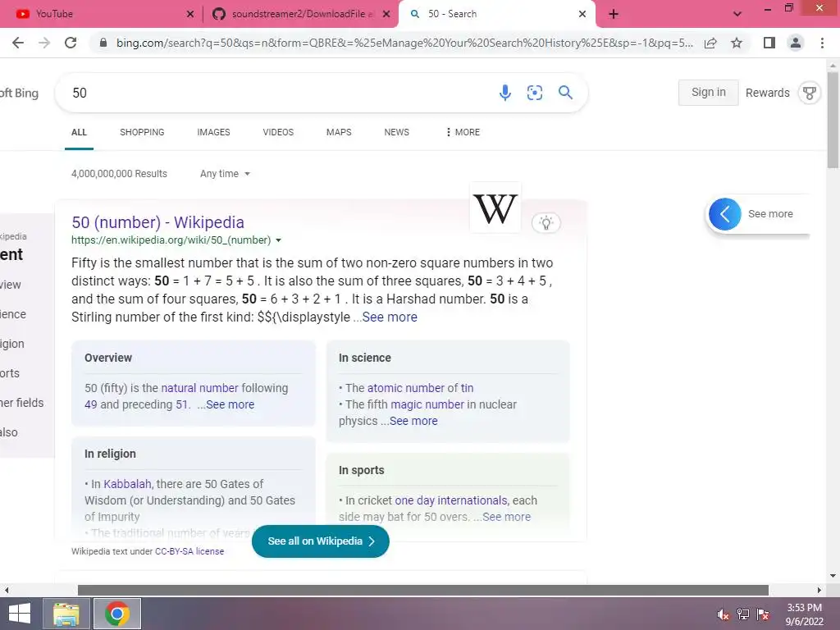The height and width of the screenshot is (630, 840).
Task: Click the browser forward arrow
Action: pos(44,43)
